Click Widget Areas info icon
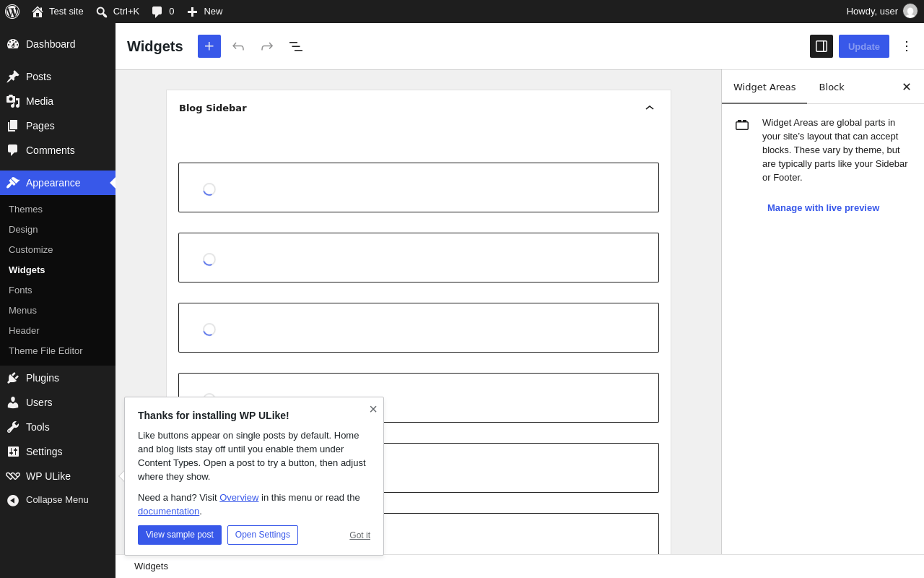Viewport: 924px width, 578px height. pos(742,125)
